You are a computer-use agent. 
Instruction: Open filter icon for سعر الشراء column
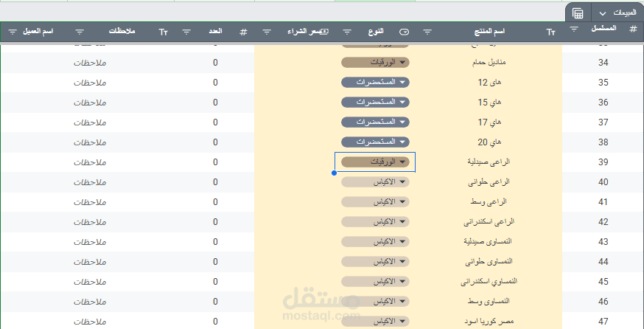tap(267, 32)
